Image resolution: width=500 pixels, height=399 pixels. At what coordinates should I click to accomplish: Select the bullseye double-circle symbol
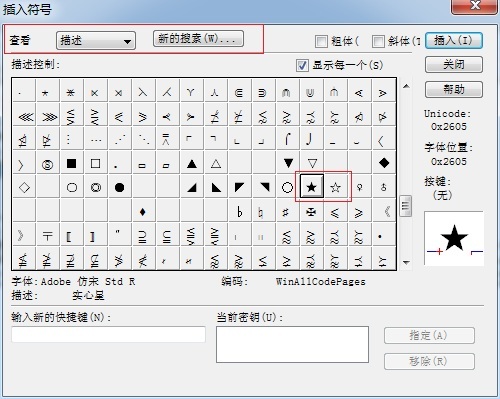tap(95, 187)
